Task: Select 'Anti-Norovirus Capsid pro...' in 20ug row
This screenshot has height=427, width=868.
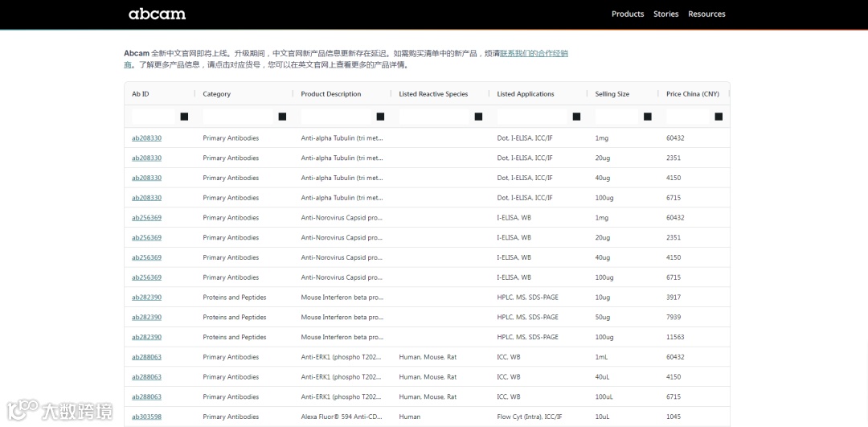Action: [x=342, y=237]
